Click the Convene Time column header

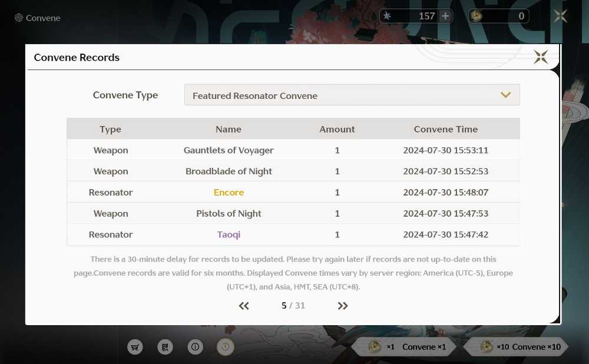pyautogui.click(x=446, y=129)
